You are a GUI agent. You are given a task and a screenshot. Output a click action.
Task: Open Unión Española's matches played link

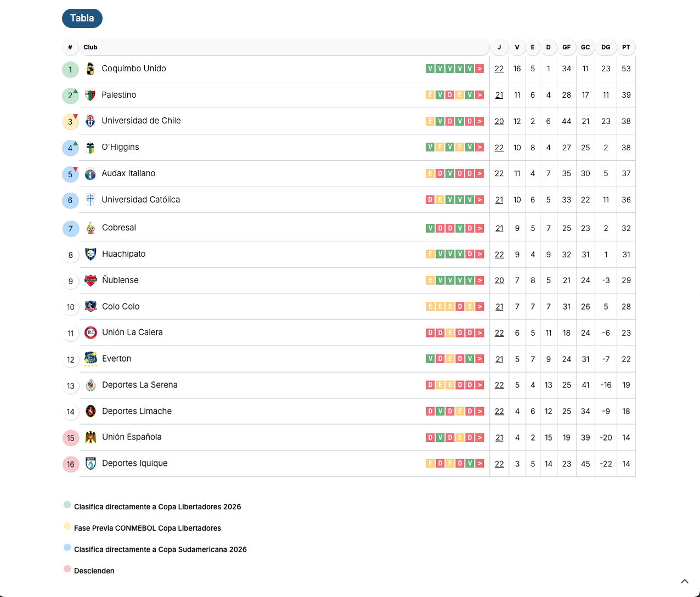[x=499, y=438]
